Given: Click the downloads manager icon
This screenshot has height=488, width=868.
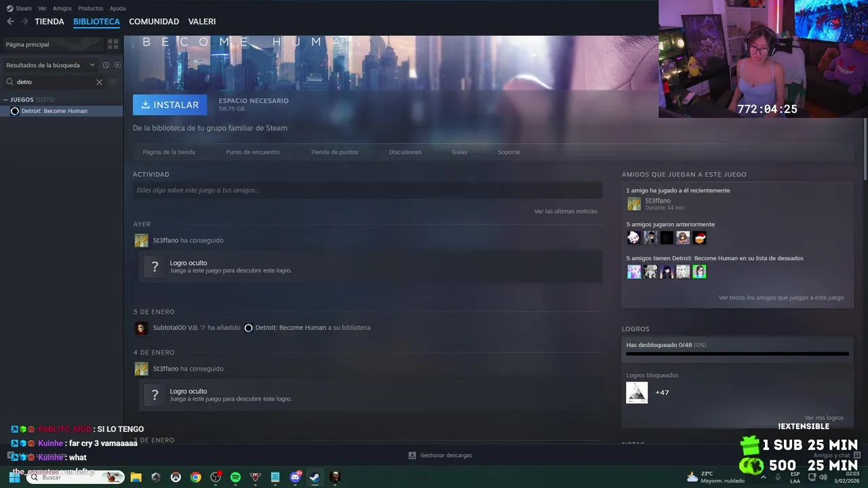Looking at the screenshot, I should point(412,455).
